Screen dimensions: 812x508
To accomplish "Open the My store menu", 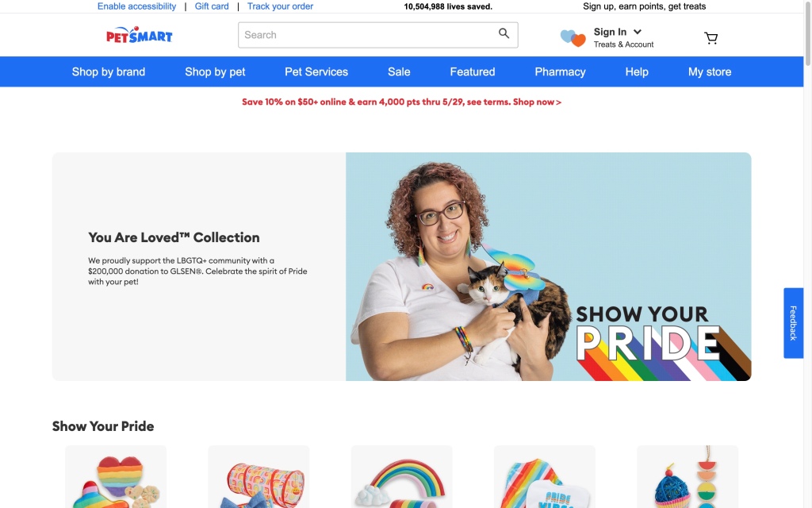I will (710, 71).
